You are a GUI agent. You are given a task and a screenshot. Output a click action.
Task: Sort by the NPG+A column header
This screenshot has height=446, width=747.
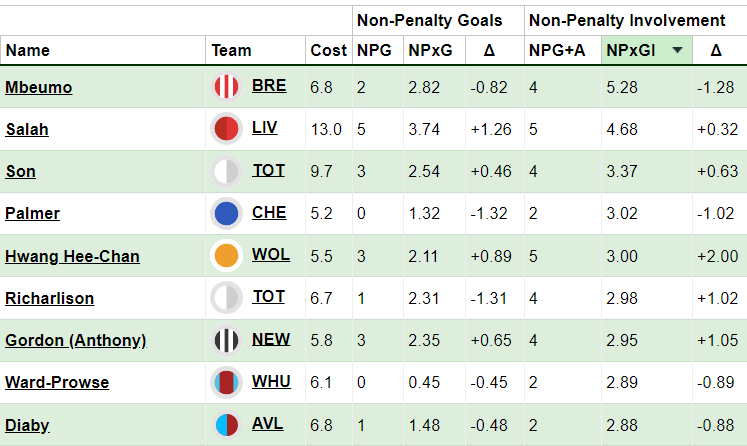point(557,50)
